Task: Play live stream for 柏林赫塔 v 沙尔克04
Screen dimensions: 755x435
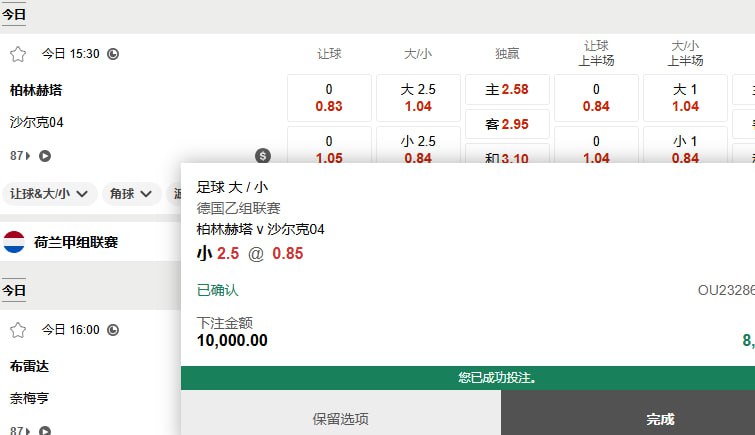Action: (45, 156)
